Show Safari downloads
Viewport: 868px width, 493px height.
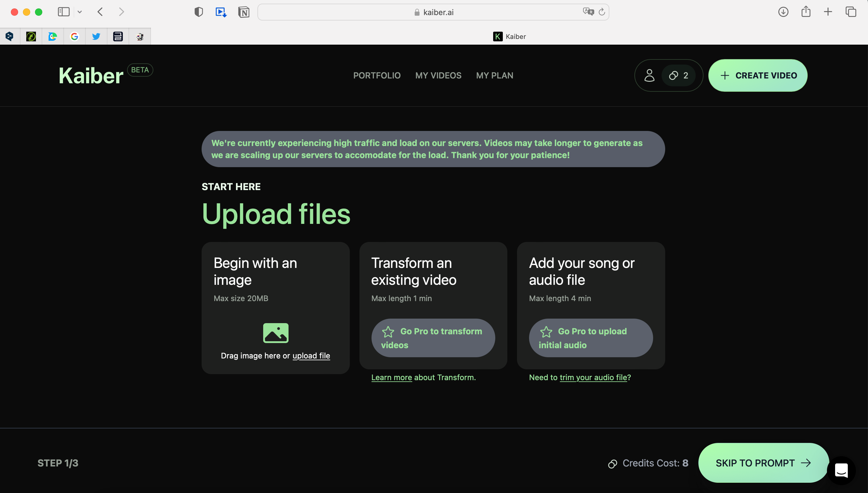[783, 12]
